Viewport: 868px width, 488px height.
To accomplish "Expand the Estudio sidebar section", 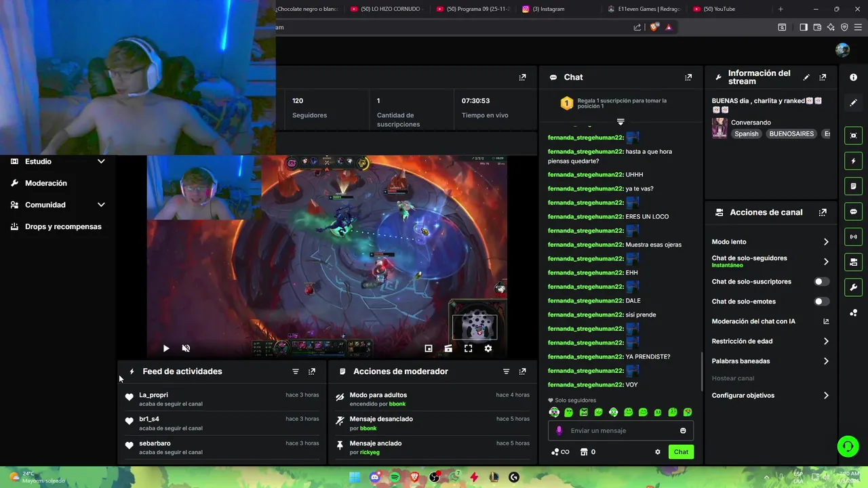I will (58, 161).
